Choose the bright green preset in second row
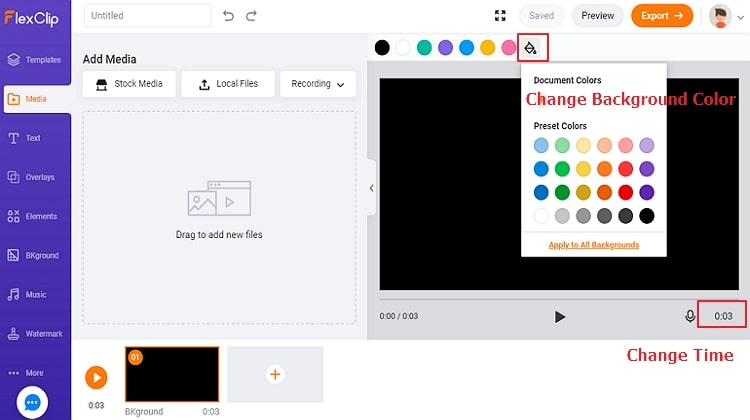 [x=562, y=168]
